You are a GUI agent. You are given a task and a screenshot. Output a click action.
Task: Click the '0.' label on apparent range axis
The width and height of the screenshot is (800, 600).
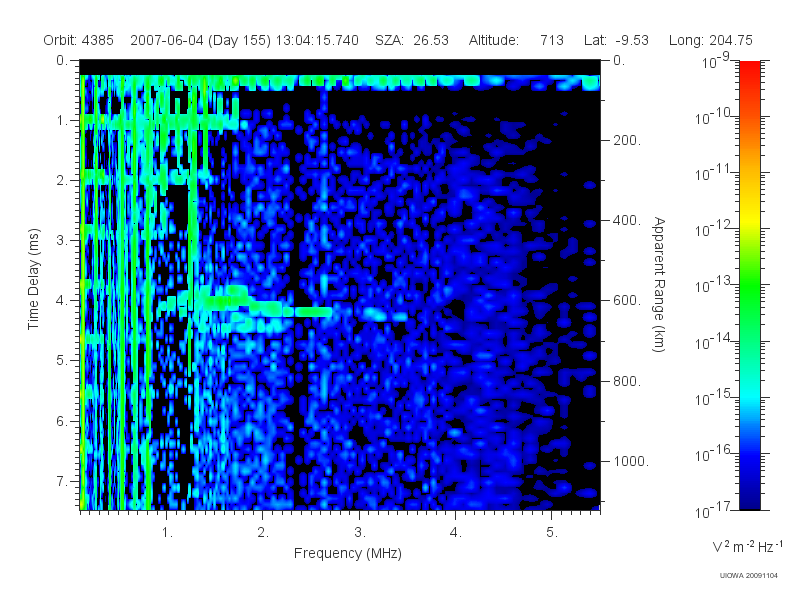point(619,61)
